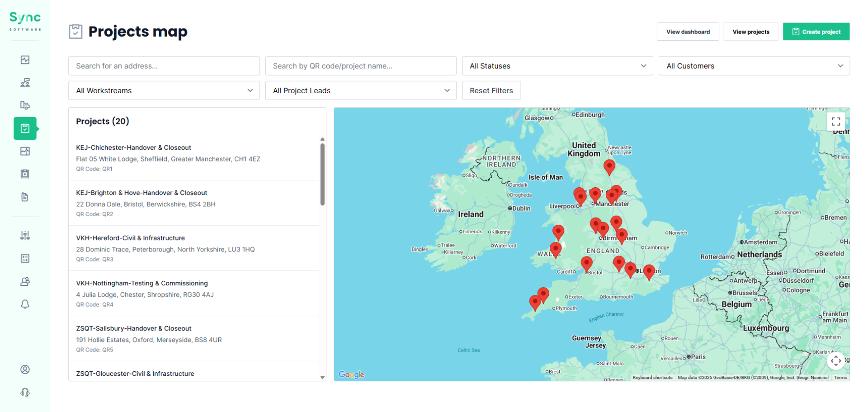Expand the All Statuses dropdown

coord(557,66)
